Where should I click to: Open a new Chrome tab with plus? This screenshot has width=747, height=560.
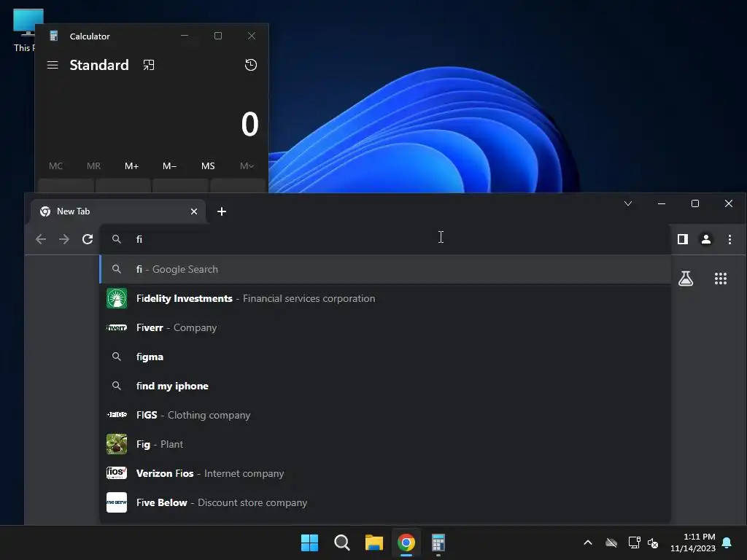coord(222,211)
